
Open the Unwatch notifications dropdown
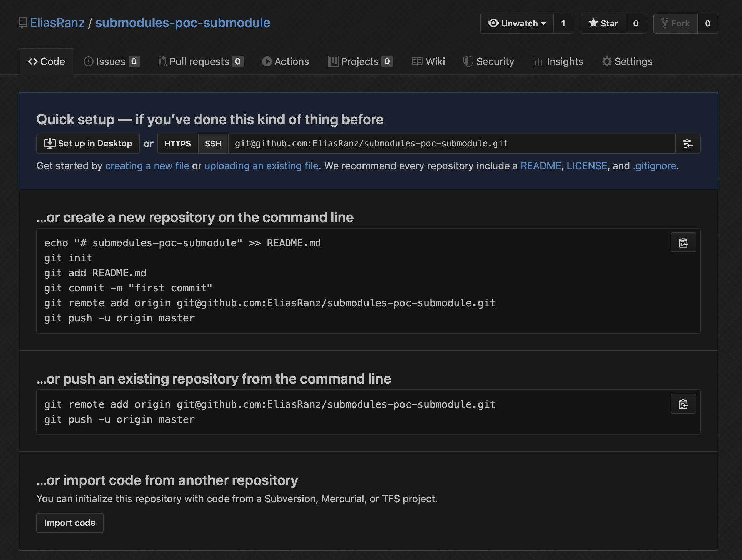517,24
